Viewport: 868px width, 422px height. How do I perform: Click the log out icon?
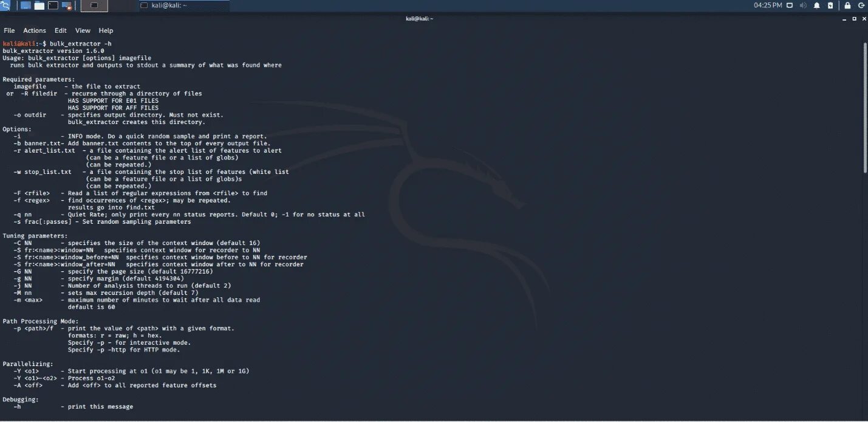click(x=861, y=5)
